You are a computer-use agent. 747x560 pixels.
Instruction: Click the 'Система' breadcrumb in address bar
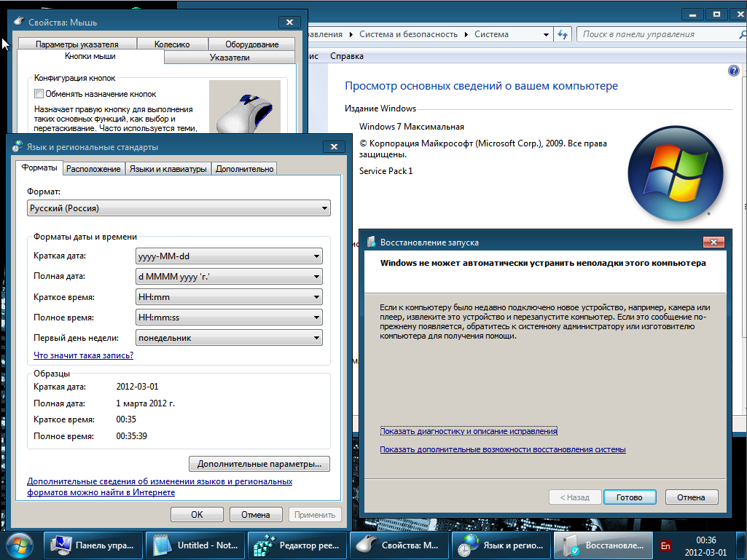491,34
